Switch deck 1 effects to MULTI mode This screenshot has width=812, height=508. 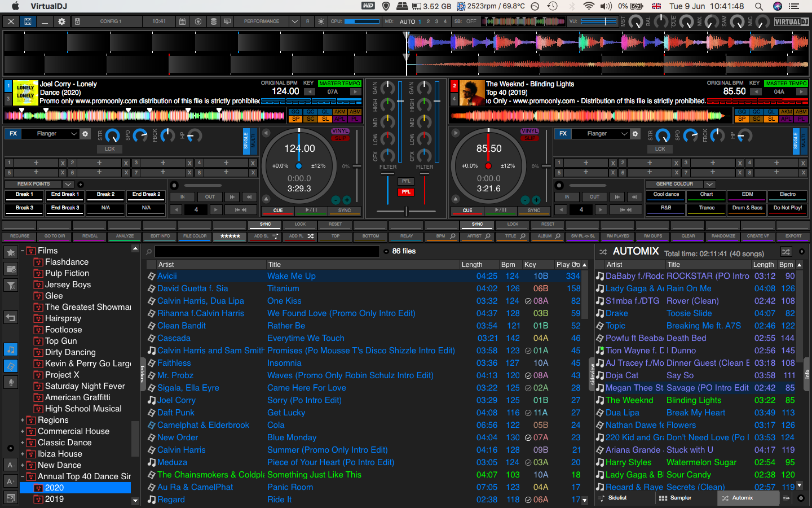point(253,142)
